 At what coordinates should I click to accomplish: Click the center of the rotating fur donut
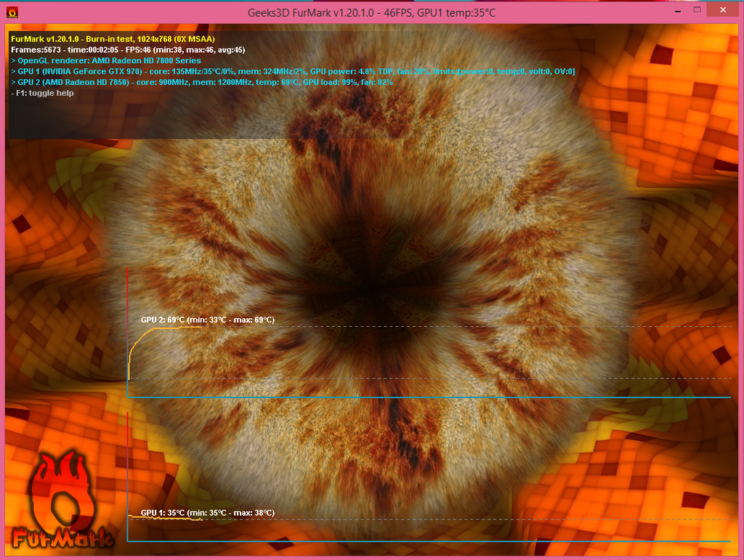(372, 291)
